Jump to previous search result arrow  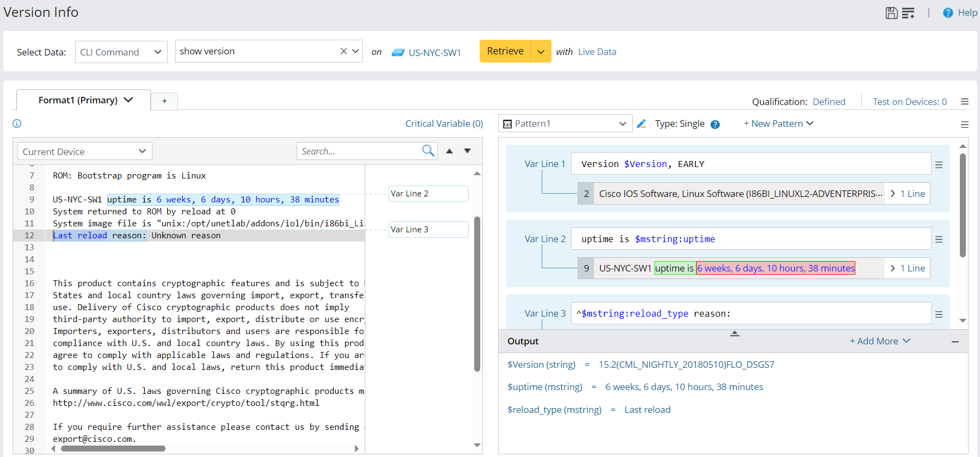tap(449, 151)
